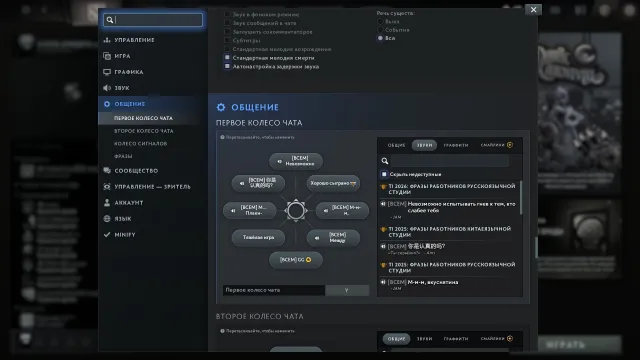640x360 pixels.
Task: Switch to the Граффити tab in first wheel panel
Action: coord(456,145)
